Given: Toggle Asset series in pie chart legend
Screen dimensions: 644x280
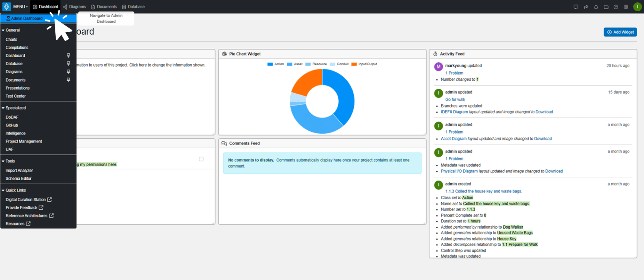Looking at the screenshot, I should click(295, 64).
